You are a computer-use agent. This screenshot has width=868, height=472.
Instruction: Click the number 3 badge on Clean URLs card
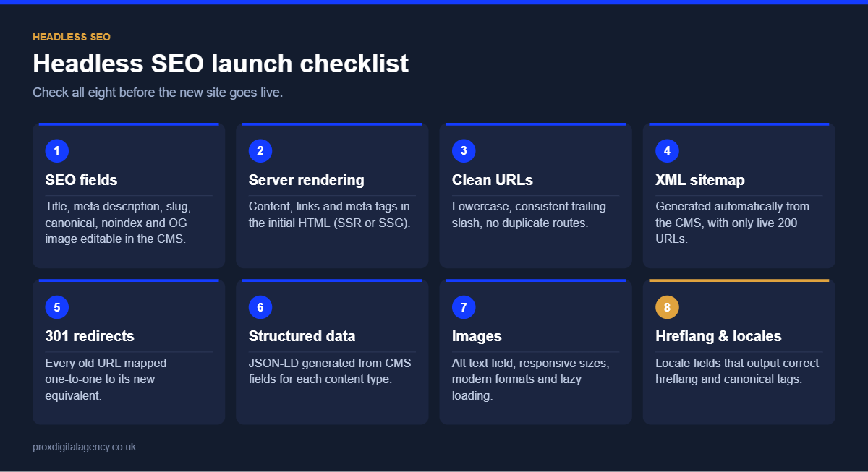point(464,151)
